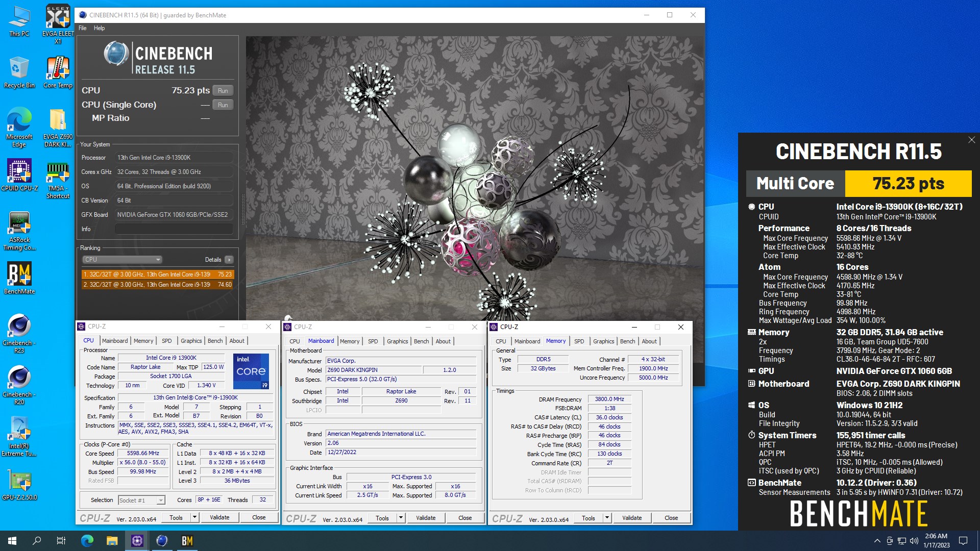Click the Cinebench Info input field
The image size is (980, 551).
[x=174, y=229]
